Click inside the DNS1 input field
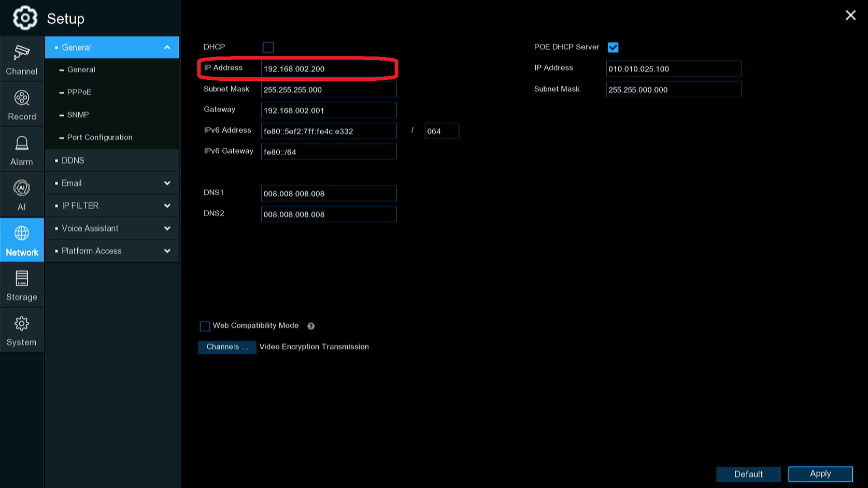Viewport: 868px width, 488px height. point(329,193)
